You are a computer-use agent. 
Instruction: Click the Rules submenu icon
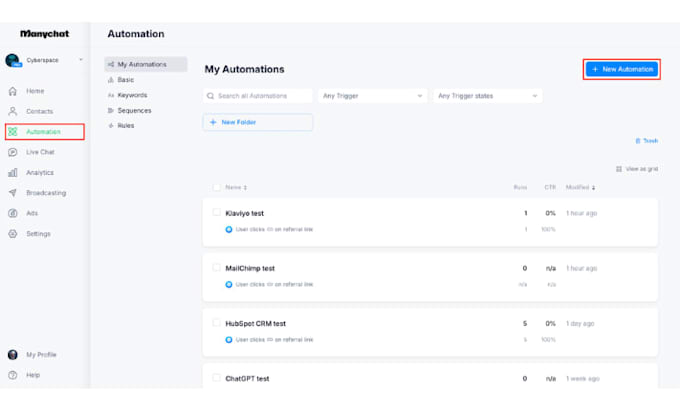[x=111, y=125]
